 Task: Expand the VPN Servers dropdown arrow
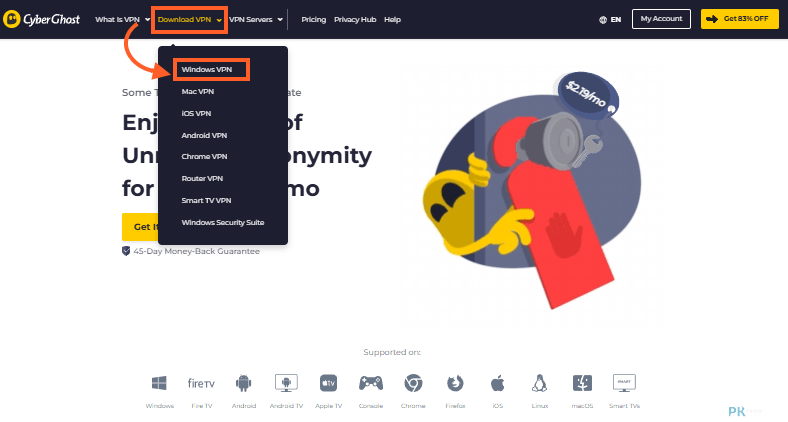tap(280, 20)
